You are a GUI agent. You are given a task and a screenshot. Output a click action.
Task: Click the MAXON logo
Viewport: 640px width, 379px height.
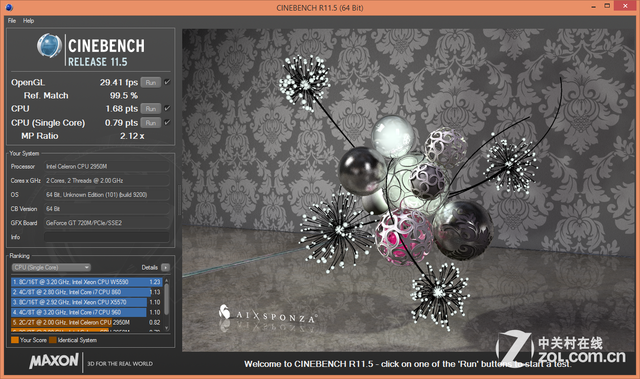(x=53, y=361)
